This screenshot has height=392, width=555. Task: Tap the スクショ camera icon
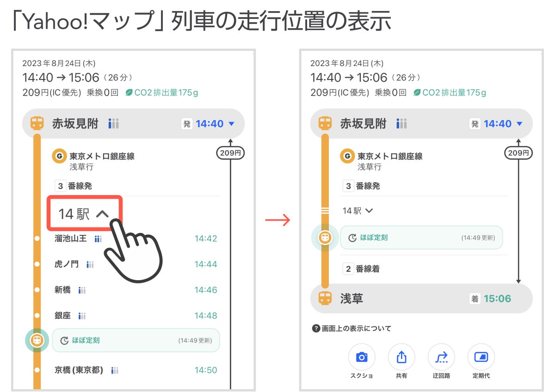coord(362,357)
